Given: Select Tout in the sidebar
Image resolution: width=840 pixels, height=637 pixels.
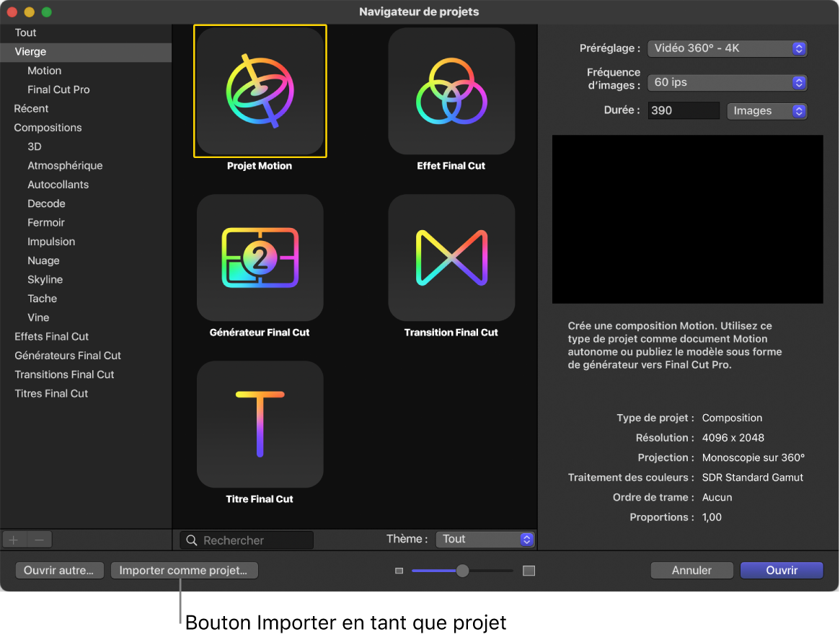Looking at the screenshot, I should (86, 32).
